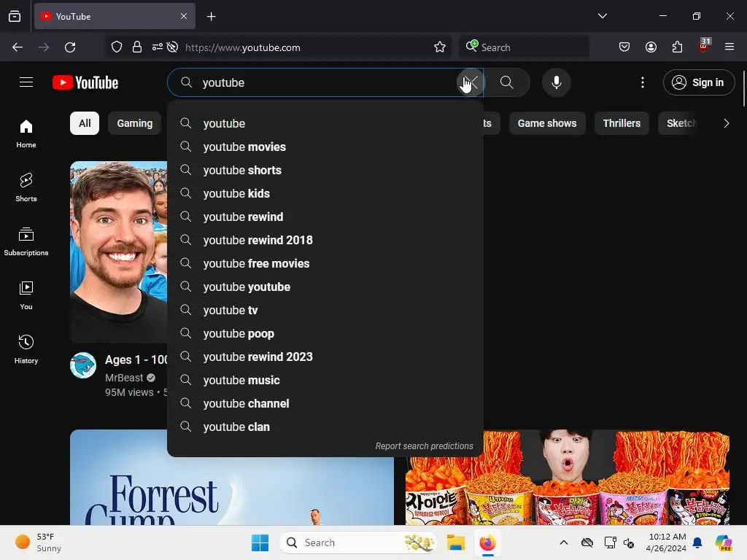Viewport: 747px width, 560px height.
Task: Click the YouTube logo
Action: point(85,82)
